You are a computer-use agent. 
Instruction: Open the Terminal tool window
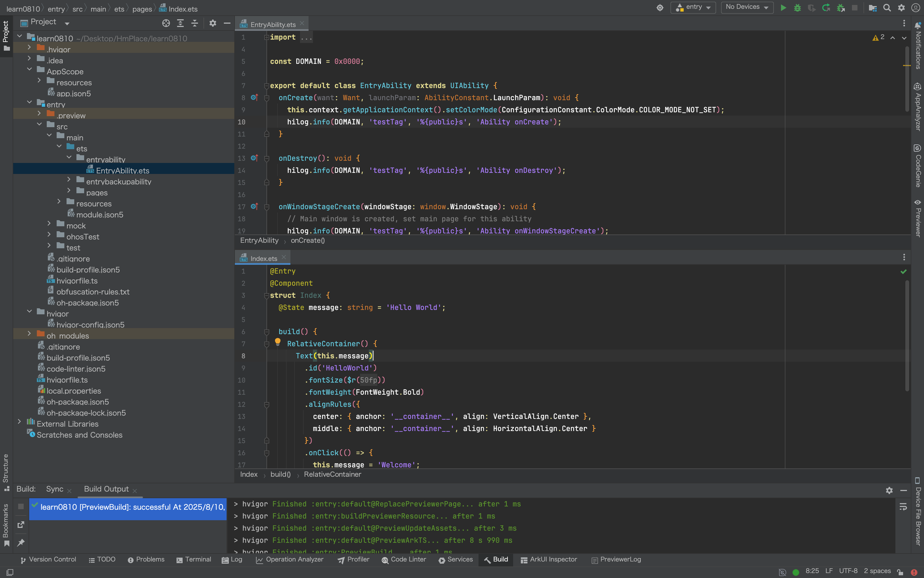pos(194,560)
